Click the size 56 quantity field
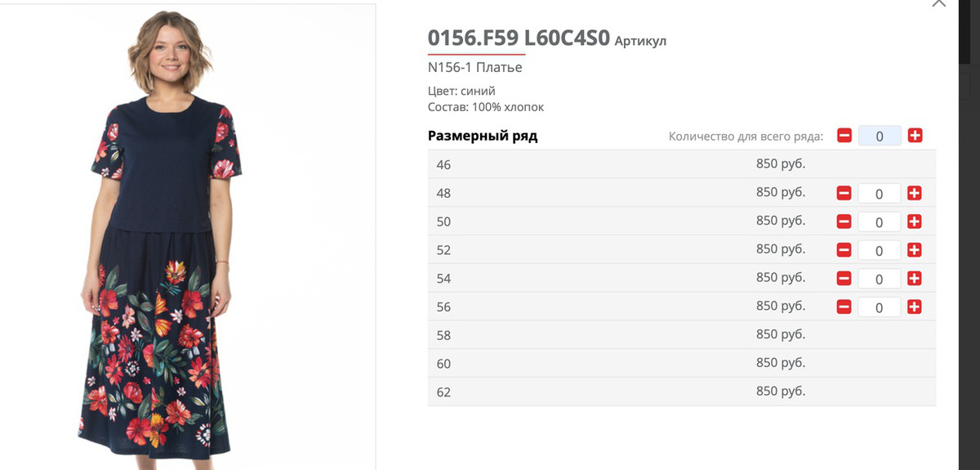 click(x=880, y=307)
